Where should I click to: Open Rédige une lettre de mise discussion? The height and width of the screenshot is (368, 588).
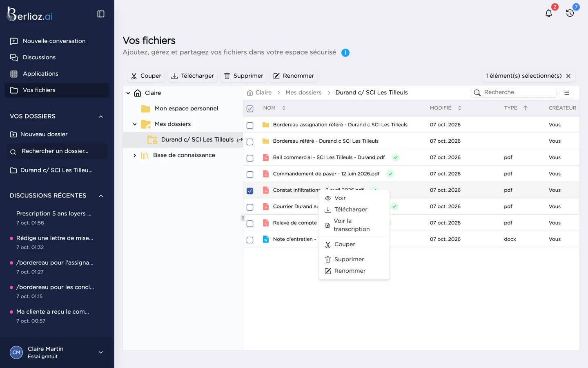tap(55, 242)
